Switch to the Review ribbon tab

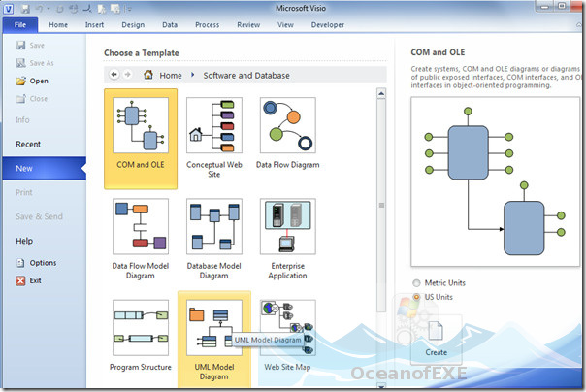[x=248, y=25]
